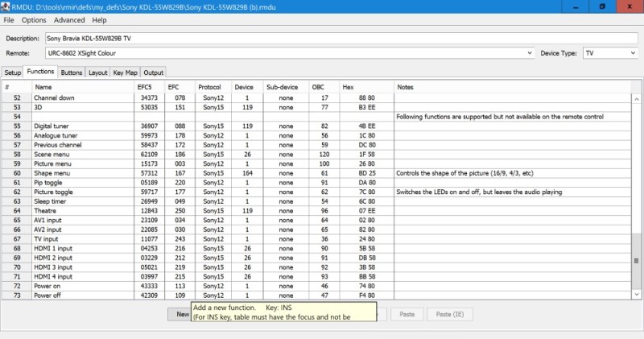Open the Options menu
The height and width of the screenshot is (339, 644).
34,19
